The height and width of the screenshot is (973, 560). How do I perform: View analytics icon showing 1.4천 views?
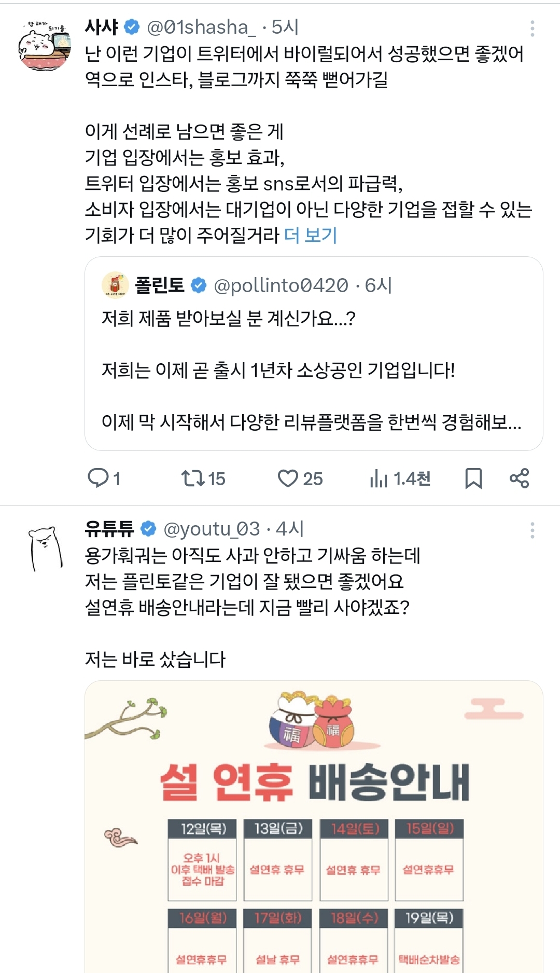tap(379, 478)
